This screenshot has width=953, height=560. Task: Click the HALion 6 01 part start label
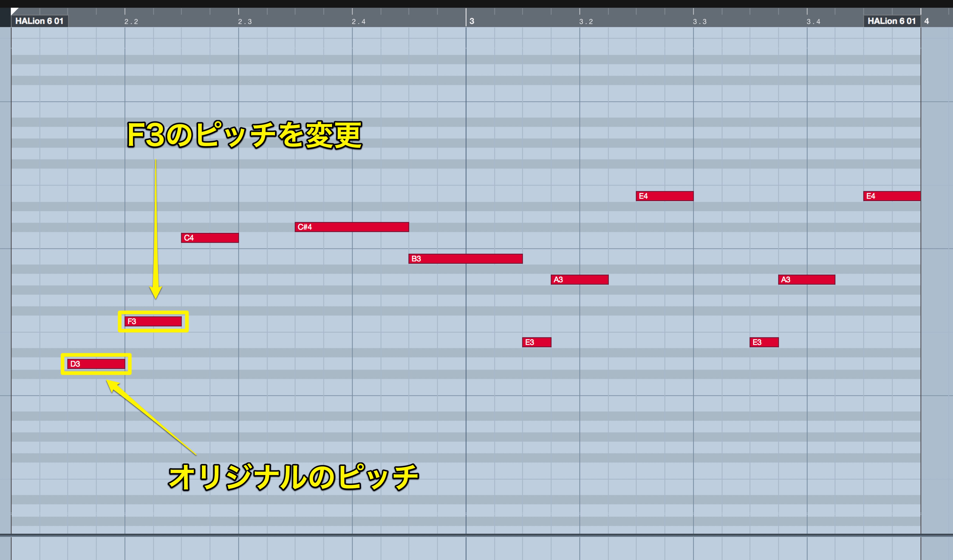pos(39,21)
